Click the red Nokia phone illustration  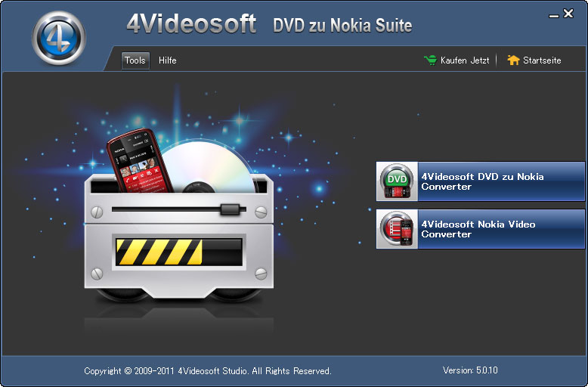[140, 161]
